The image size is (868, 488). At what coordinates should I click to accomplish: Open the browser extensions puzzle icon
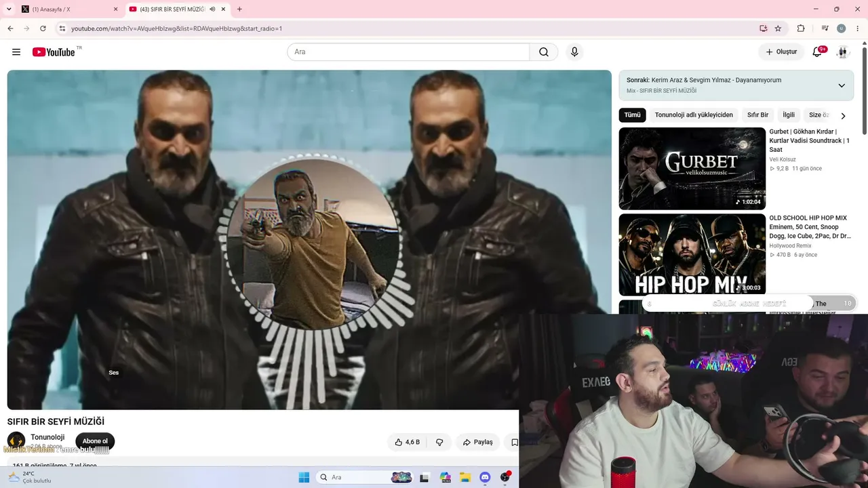801,28
